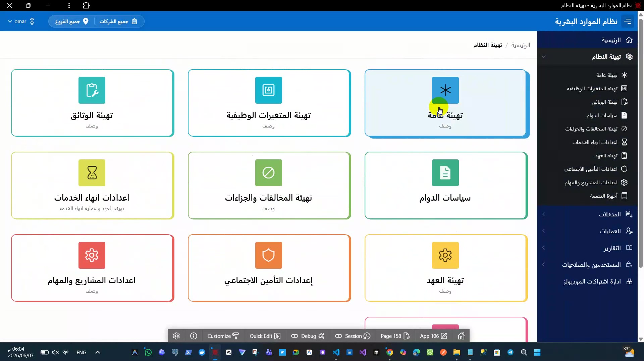Click the home icon beside الرئيسية in sidebar
The height and width of the screenshot is (361, 644).
click(x=629, y=40)
